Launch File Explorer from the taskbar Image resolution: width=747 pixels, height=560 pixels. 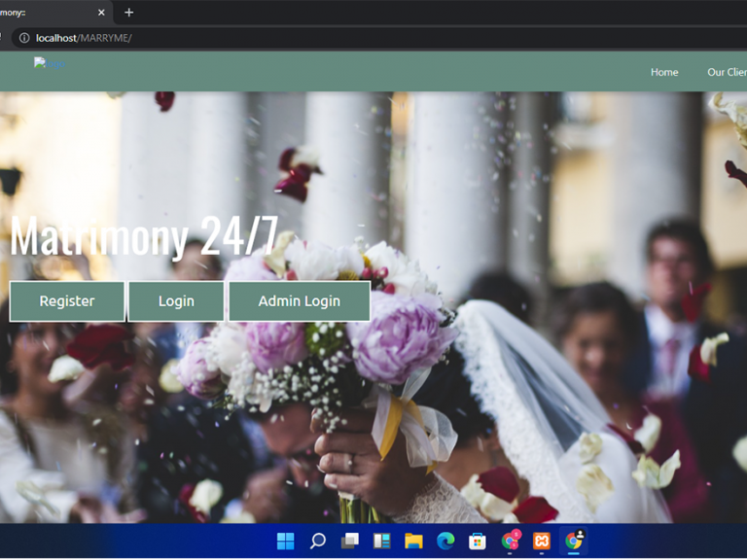point(413,541)
